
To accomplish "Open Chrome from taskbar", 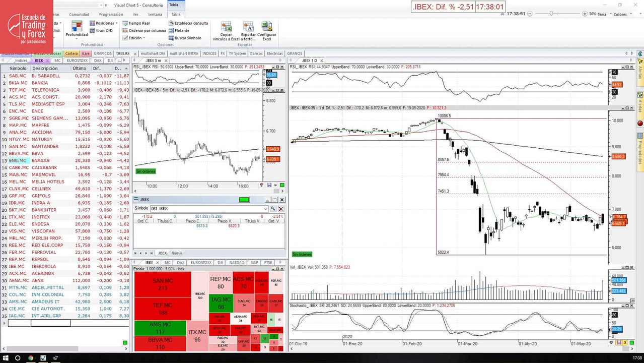I will [30, 358].
